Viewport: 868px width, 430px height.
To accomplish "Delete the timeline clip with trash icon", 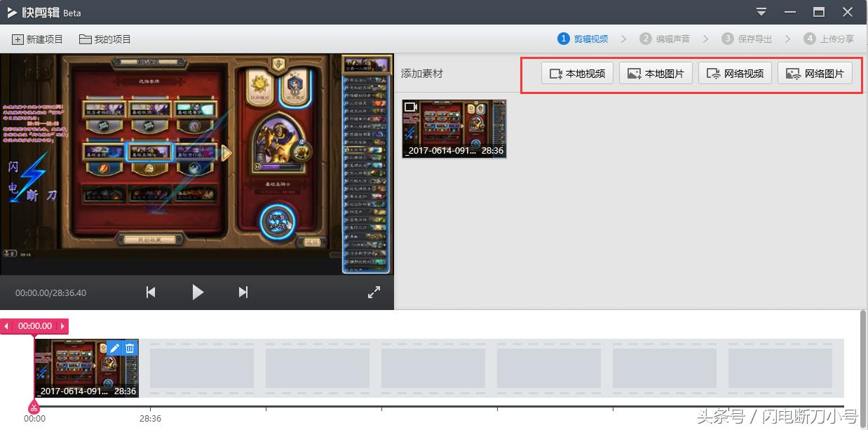I will coord(130,348).
